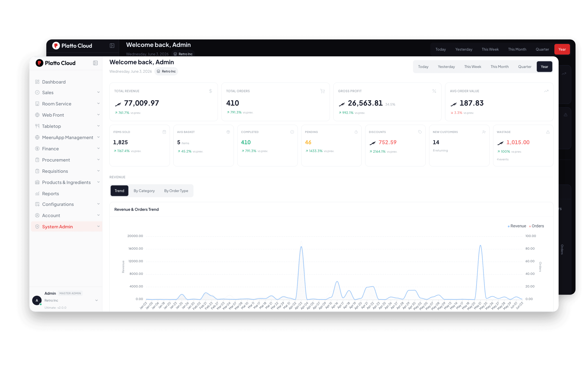
Task: Select This Week range in front window
Action: (x=473, y=67)
